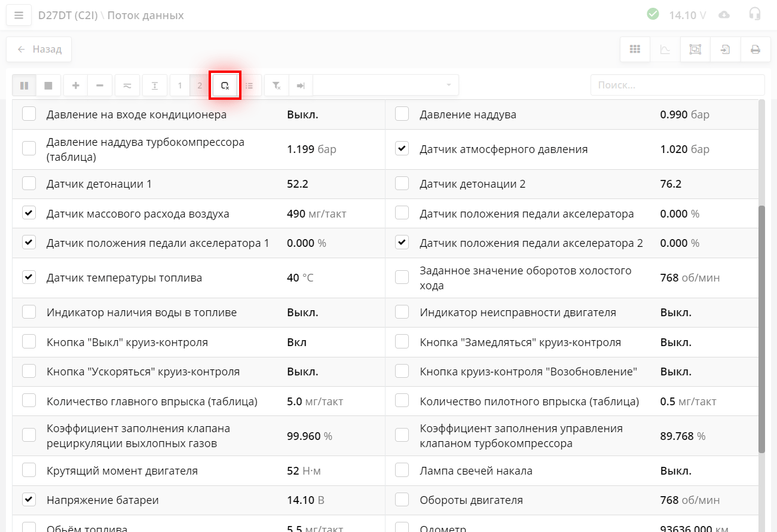The height and width of the screenshot is (532, 777).
Task: Uncheck Датчик температуры топлива
Action: (x=29, y=277)
